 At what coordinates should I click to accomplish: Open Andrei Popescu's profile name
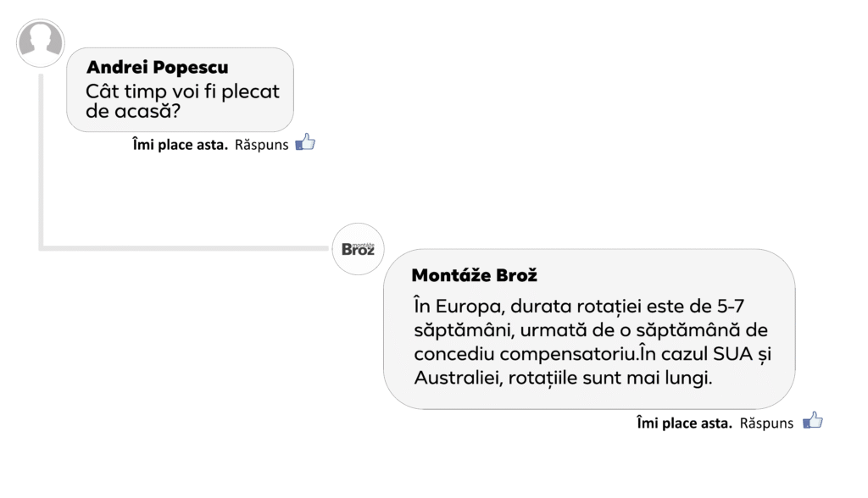coord(157,68)
